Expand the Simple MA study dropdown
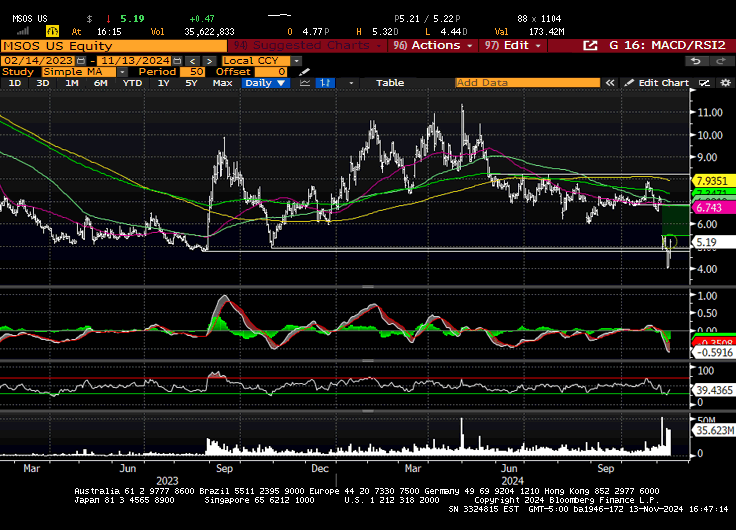The image size is (736, 530). click(122, 72)
